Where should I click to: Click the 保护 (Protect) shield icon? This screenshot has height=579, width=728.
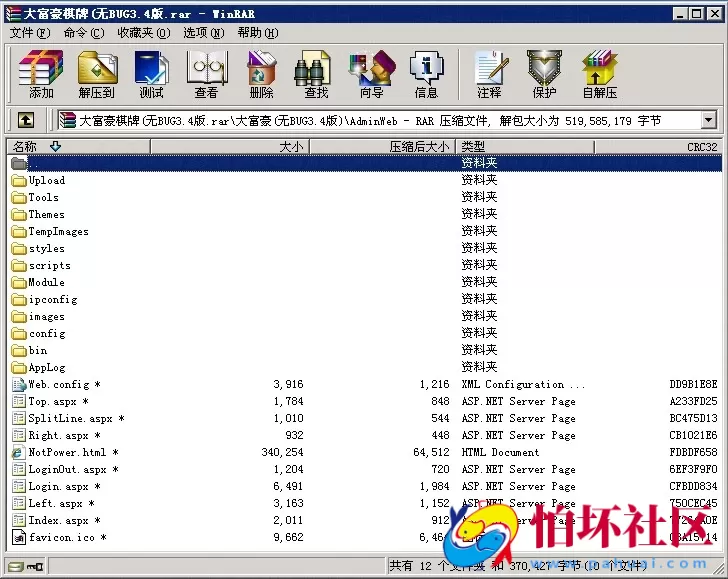[544, 74]
